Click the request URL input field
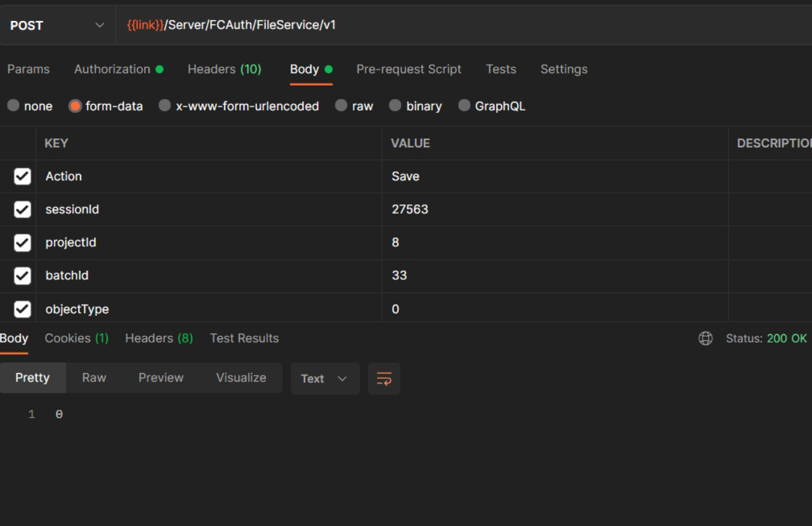 point(444,25)
